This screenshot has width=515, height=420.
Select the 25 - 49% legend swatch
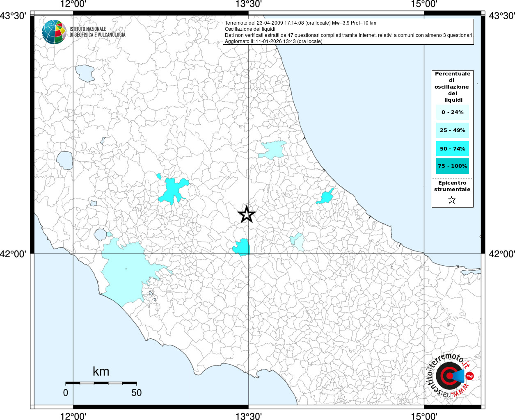(452, 130)
